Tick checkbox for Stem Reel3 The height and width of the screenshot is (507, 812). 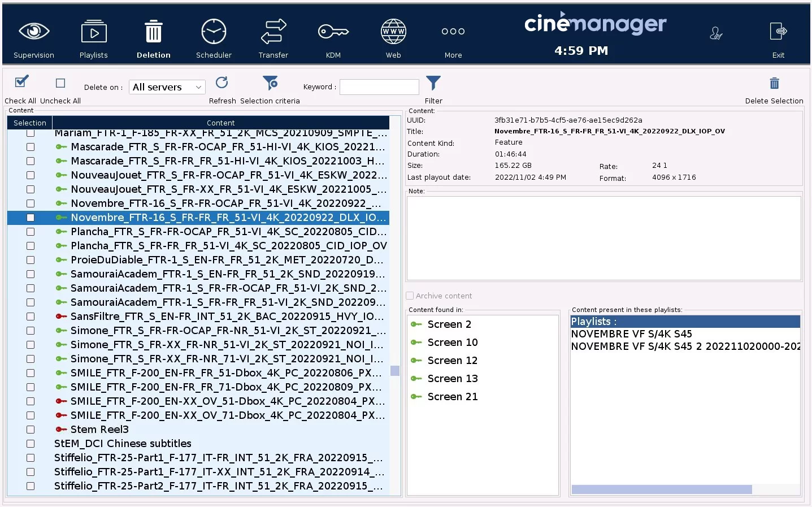[31, 430]
